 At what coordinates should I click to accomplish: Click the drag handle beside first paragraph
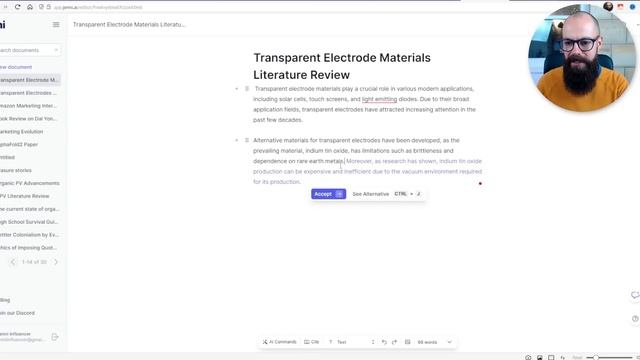pos(247,89)
